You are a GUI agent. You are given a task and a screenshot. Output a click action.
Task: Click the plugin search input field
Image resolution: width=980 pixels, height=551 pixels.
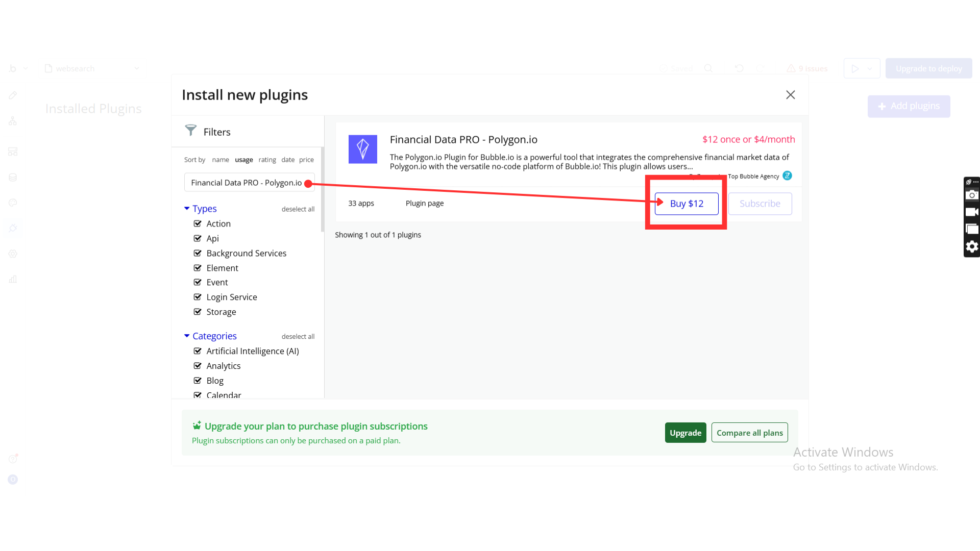246,183
